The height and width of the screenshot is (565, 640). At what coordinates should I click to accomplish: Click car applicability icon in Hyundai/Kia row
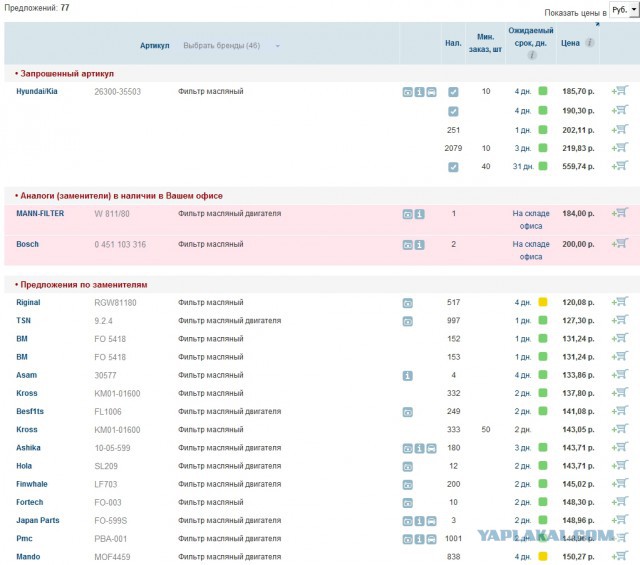(432, 92)
